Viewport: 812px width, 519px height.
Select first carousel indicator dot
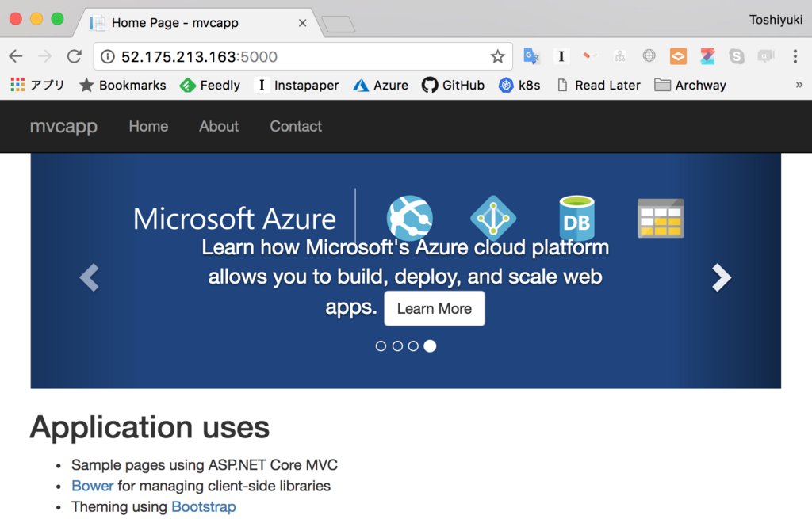coord(381,346)
